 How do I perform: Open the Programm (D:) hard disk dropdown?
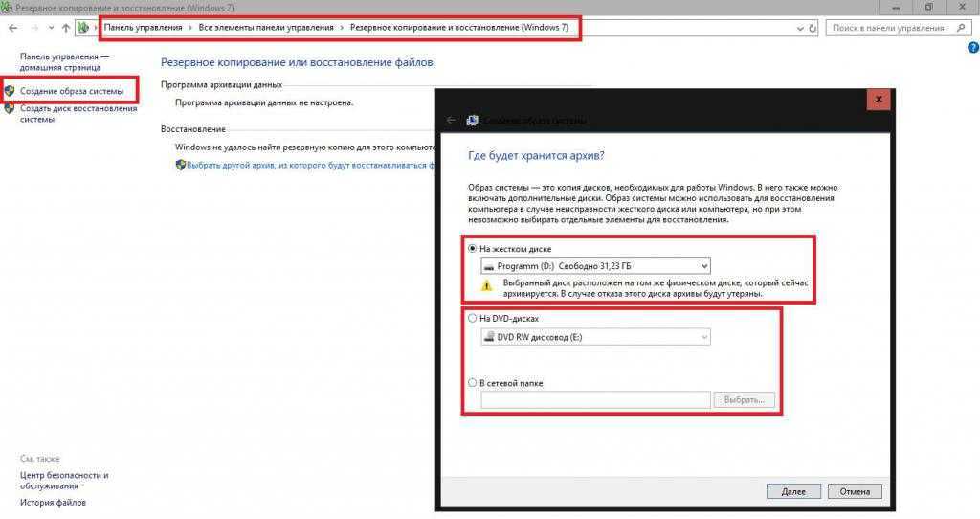click(x=594, y=265)
